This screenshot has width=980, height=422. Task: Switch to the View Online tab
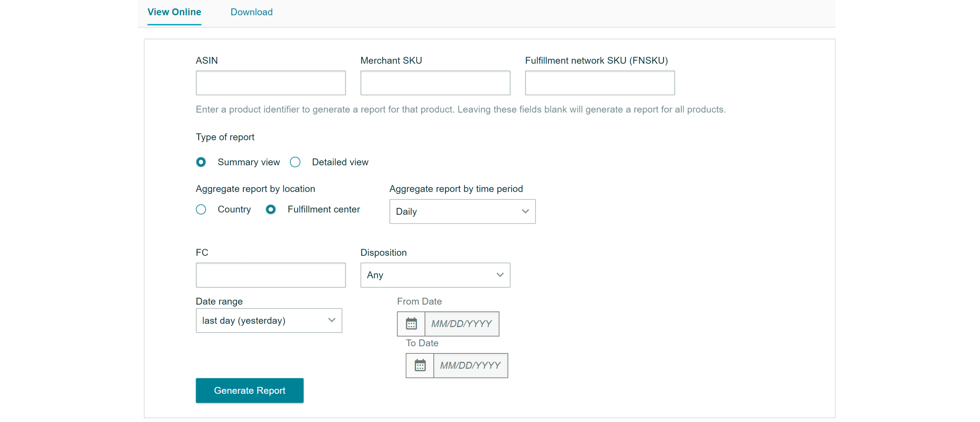(174, 12)
